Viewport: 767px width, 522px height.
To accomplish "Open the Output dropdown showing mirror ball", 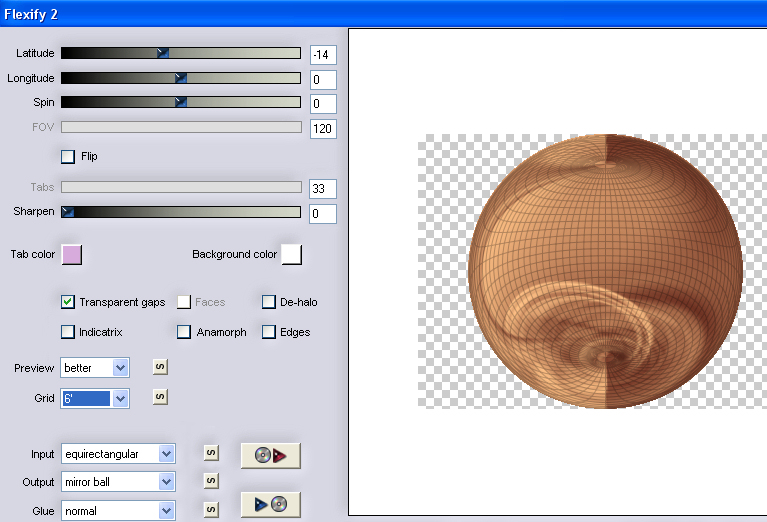I will point(166,482).
